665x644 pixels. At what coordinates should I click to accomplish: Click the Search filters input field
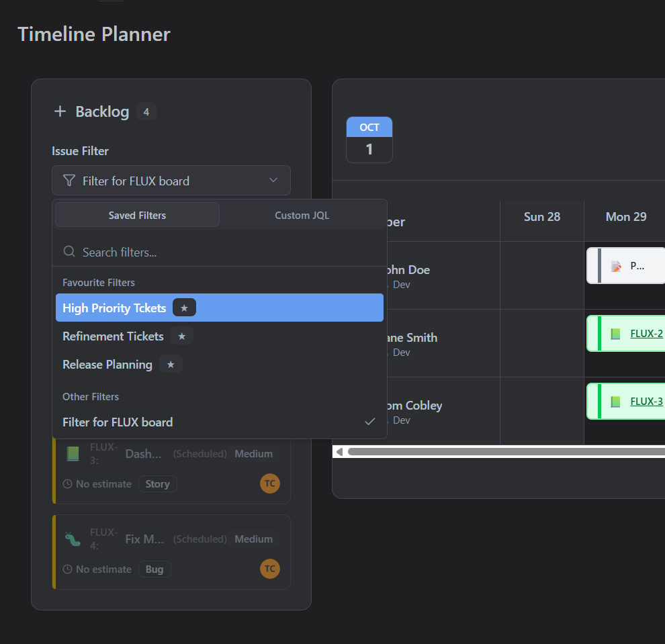[228, 252]
